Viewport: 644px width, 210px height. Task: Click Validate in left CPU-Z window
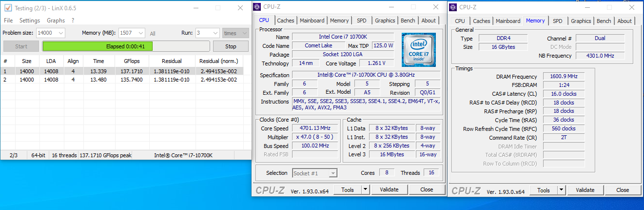[x=389, y=189]
